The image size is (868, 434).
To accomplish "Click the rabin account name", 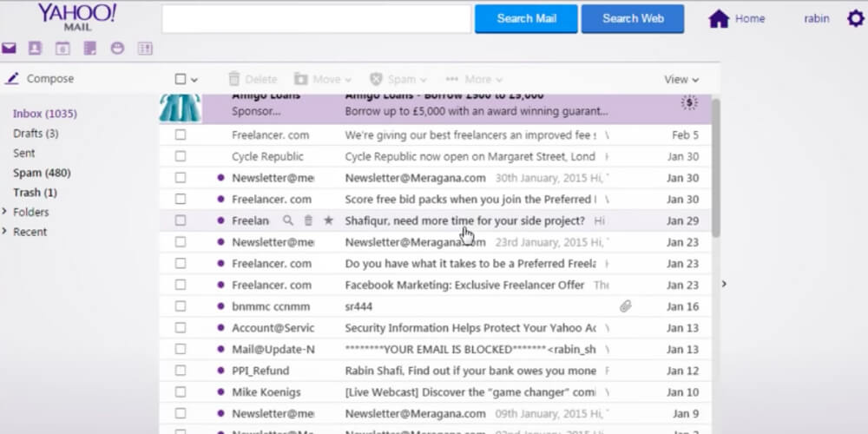I will tap(817, 18).
